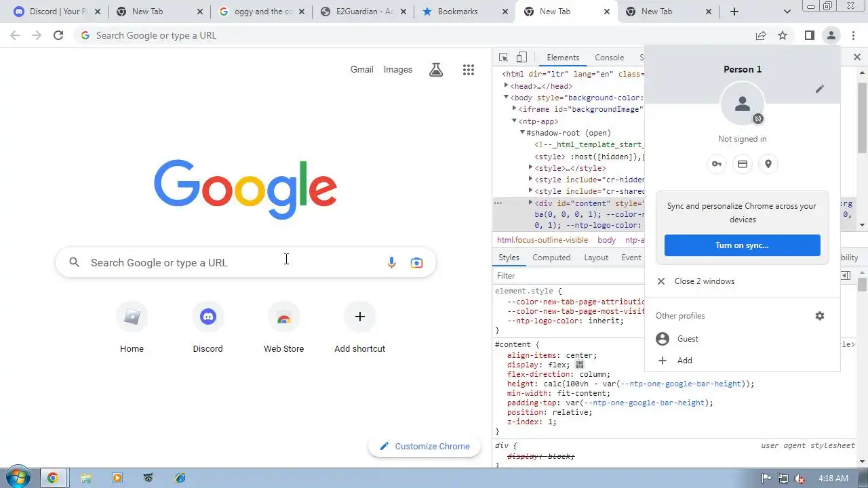Screen dimensions: 868x488
Task: Open the Guest profile
Action: tap(742, 339)
